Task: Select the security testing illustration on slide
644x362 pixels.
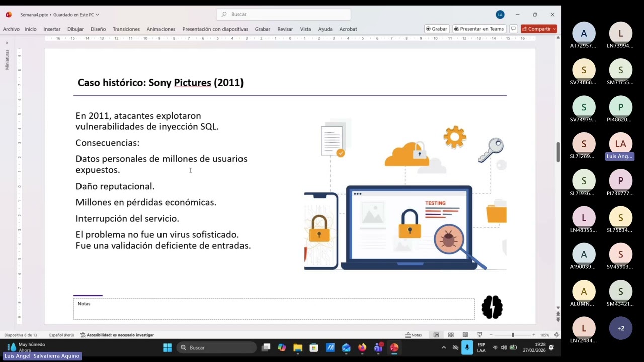Action: click(x=405, y=195)
